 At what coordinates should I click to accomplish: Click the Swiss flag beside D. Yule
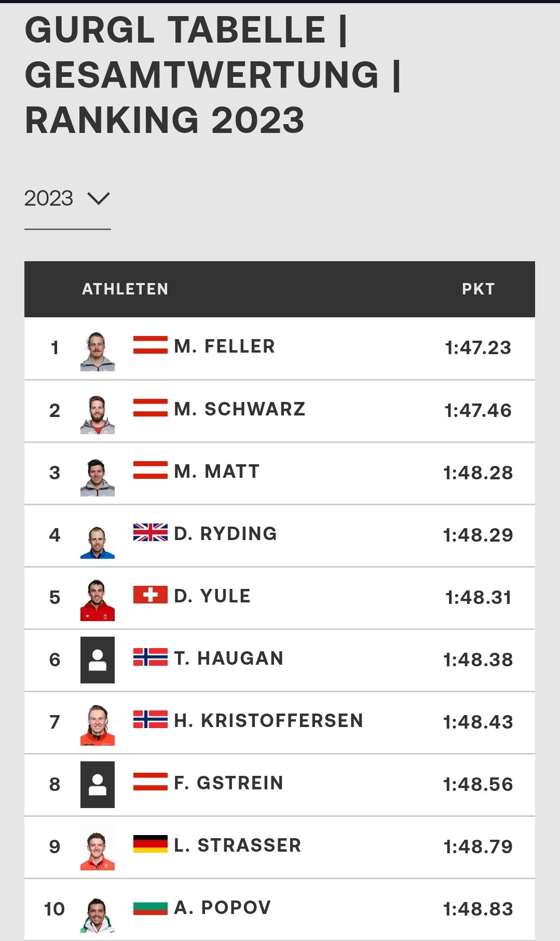click(150, 595)
